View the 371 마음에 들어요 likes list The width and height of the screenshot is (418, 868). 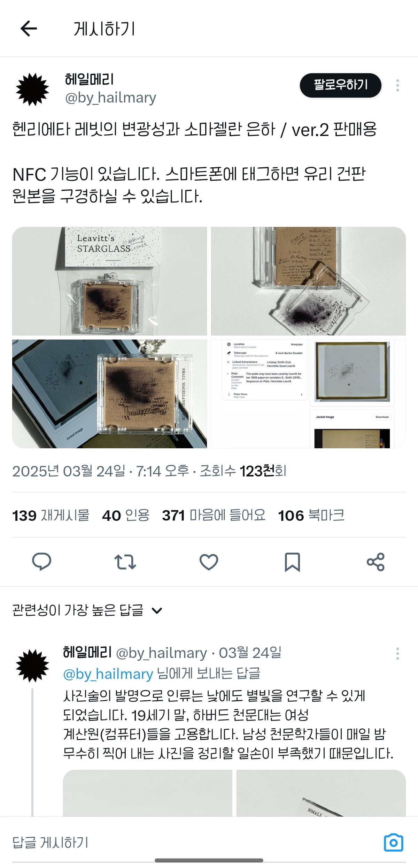click(214, 515)
